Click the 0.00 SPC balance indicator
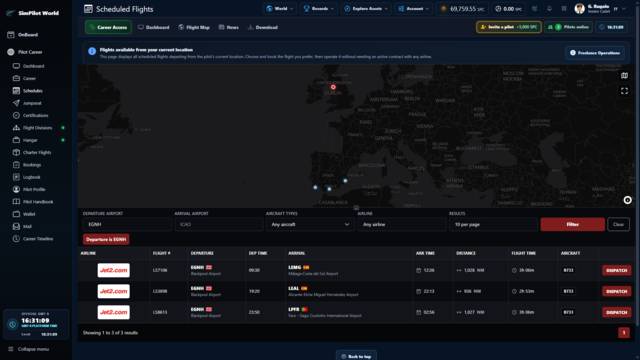This screenshot has width=640, height=360. [x=508, y=9]
